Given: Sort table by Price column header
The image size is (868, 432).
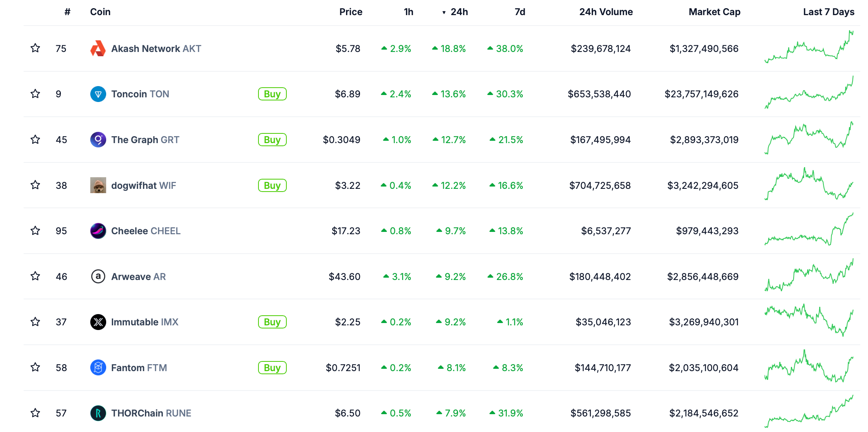Looking at the screenshot, I should tap(351, 12).
